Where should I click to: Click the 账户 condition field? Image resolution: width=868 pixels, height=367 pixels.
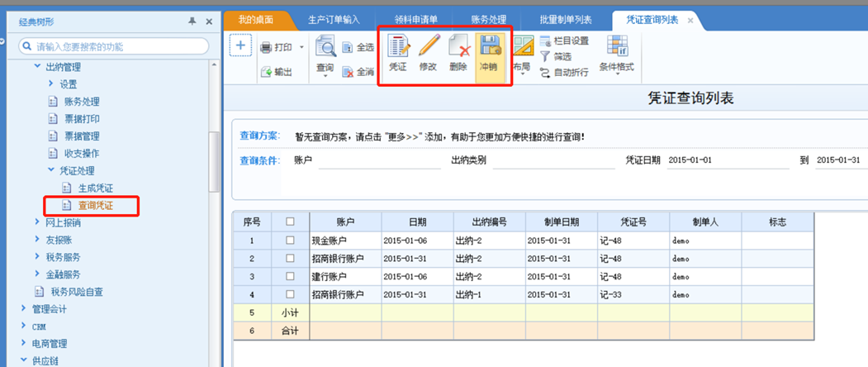[379, 161]
